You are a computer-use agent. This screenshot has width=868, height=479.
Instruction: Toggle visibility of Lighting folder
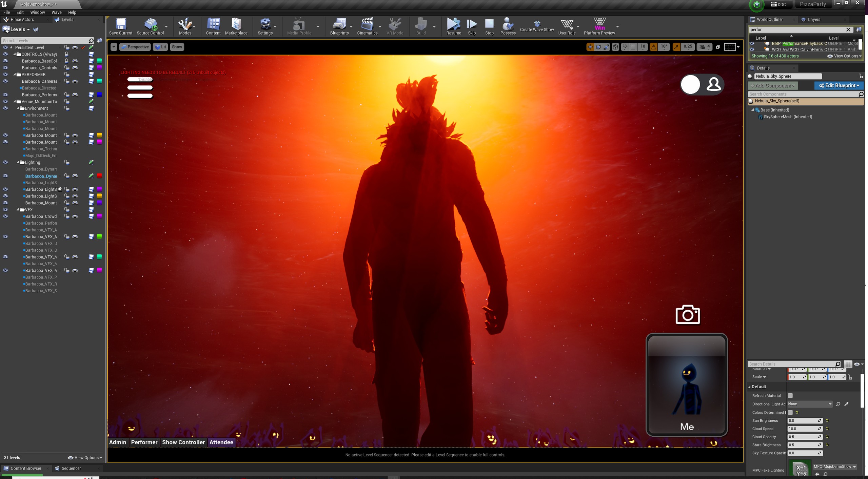5,162
